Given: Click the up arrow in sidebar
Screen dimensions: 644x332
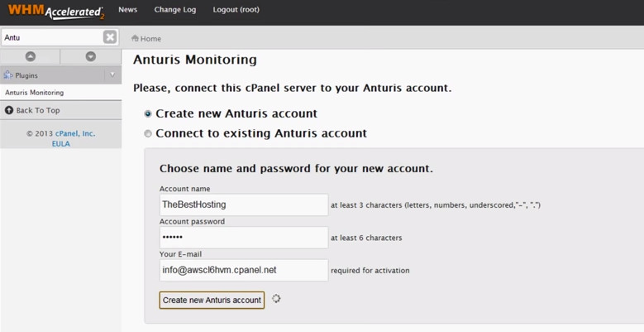Looking at the screenshot, I should coord(31,57).
